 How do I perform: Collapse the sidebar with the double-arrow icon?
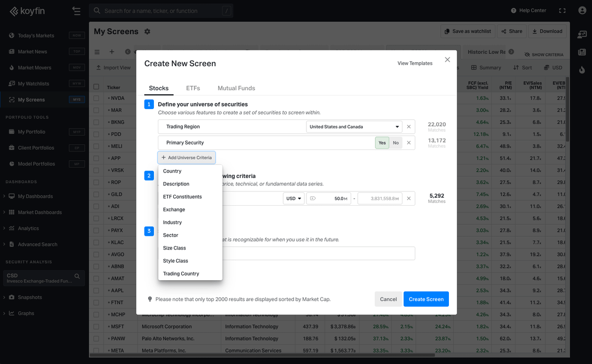[x=76, y=10]
